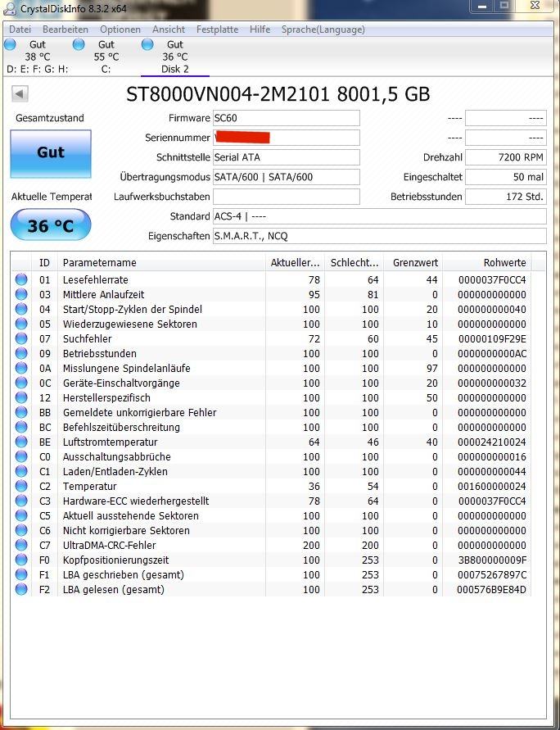Image resolution: width=560 pixels, height=730 pixels.
Task: Click the previous disk arrow button
Action: tap(20, 93)
